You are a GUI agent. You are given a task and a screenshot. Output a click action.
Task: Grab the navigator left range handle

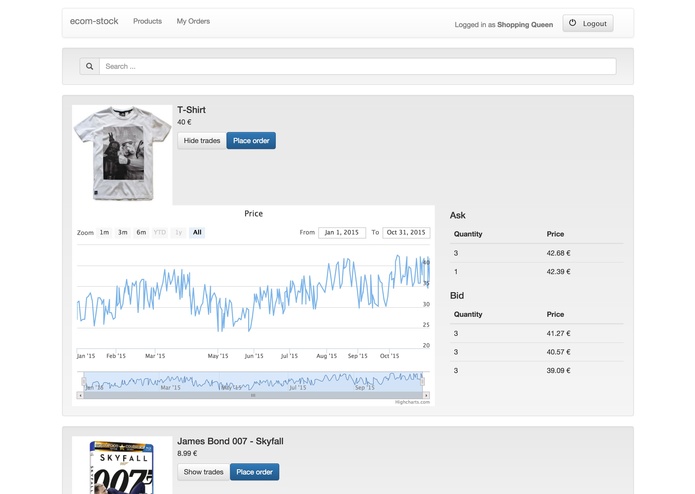coord(83,381)
